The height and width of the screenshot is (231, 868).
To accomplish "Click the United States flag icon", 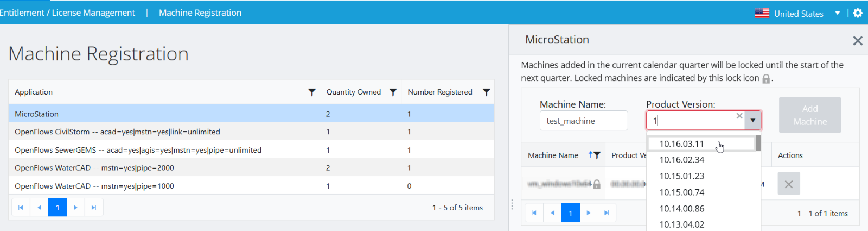I will pyautogui.click(x=762, y=13).
